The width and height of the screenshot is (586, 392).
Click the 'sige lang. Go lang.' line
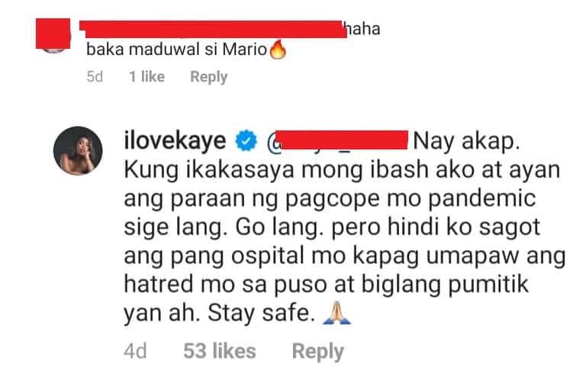pyautogui.click(x=224, y=227)
